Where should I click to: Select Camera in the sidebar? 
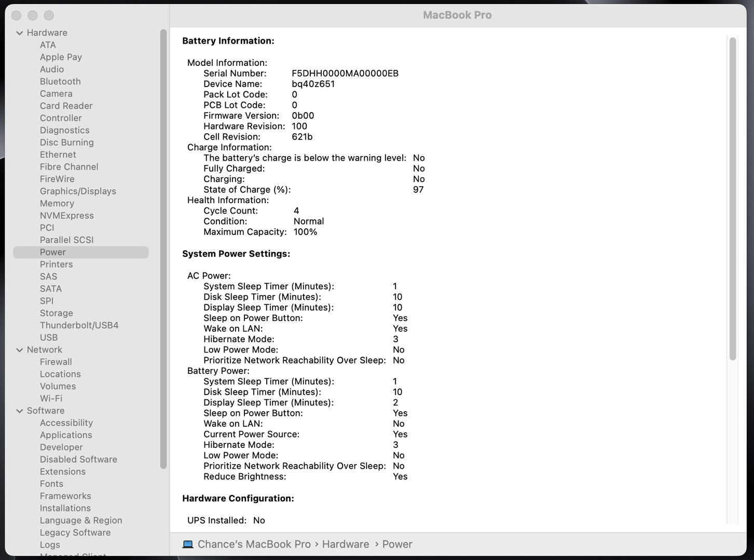point(56,94)
